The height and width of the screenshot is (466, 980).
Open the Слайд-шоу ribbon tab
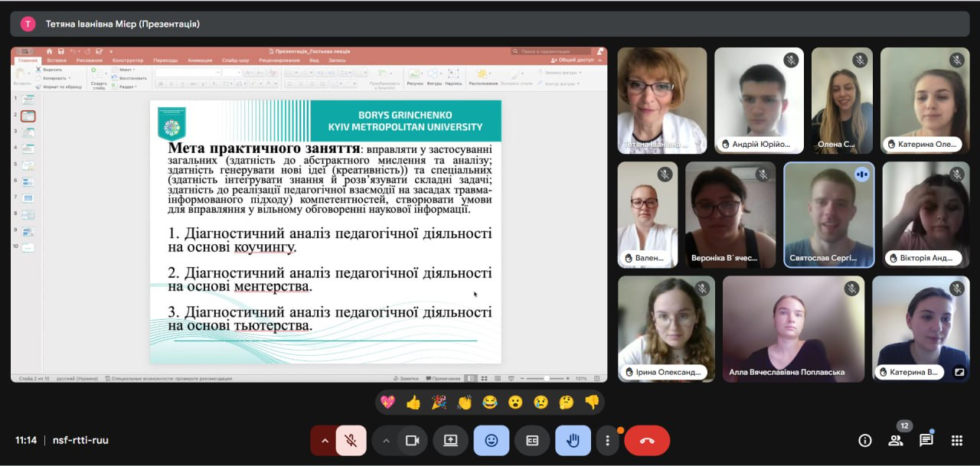[x=235, y=60]
